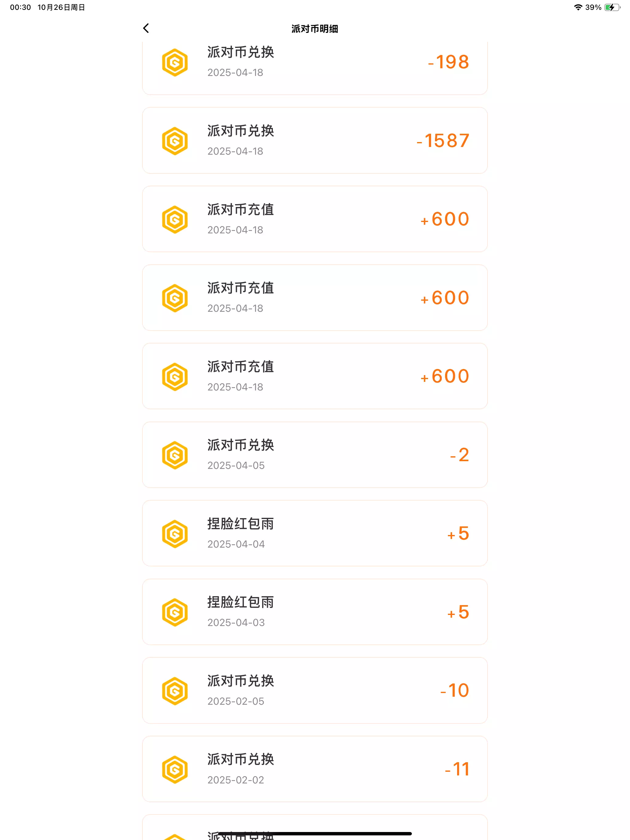Tap the 00:30 status bar clock
Screen dimensions: 630x840
click(x=21, y=7)
